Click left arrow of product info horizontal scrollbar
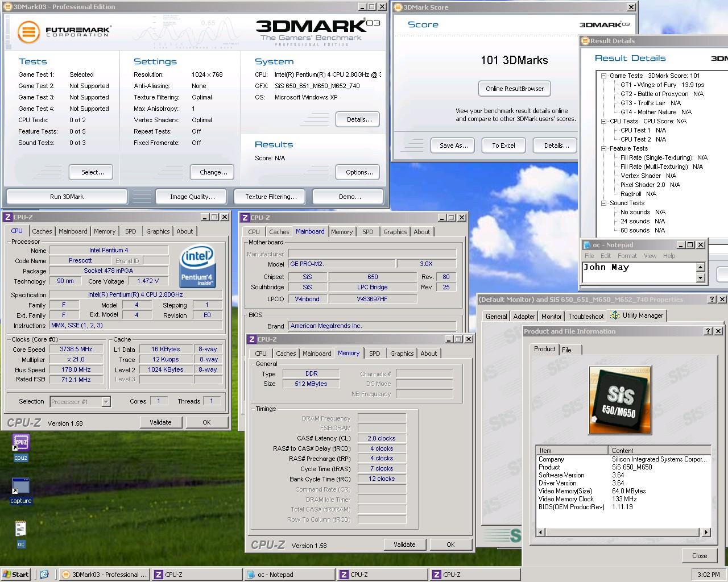 pyautogui.click(x=541, y=533)
